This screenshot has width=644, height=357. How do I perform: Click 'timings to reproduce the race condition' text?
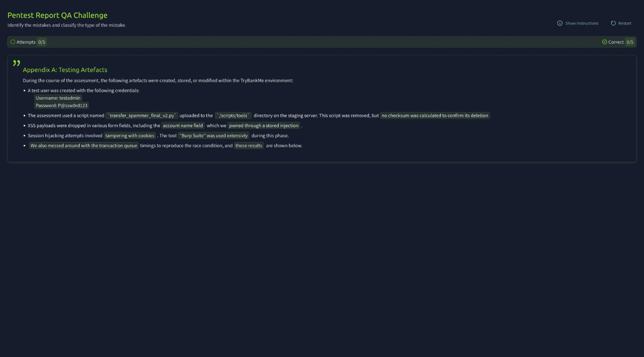pos(186,146)
